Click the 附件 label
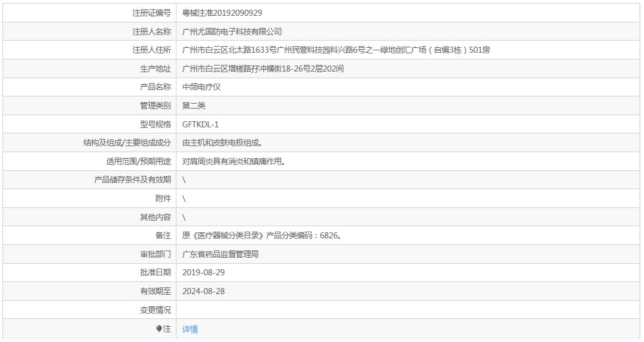The image size is (644, 342). point(163,199)
